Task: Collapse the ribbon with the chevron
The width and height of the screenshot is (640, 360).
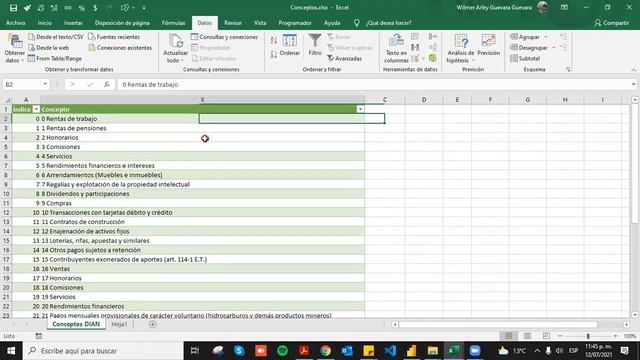Action: (633, 70)
